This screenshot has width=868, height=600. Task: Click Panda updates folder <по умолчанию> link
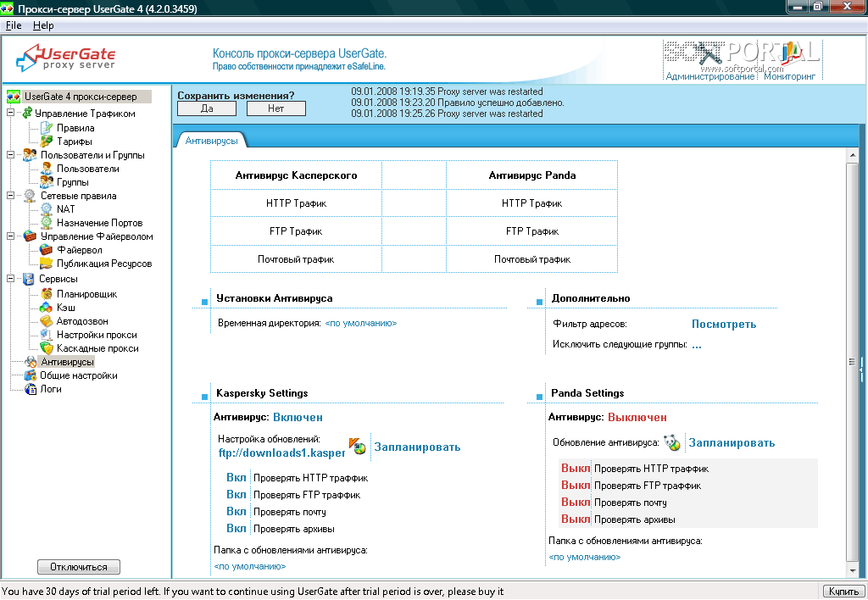tap(585, 557)
